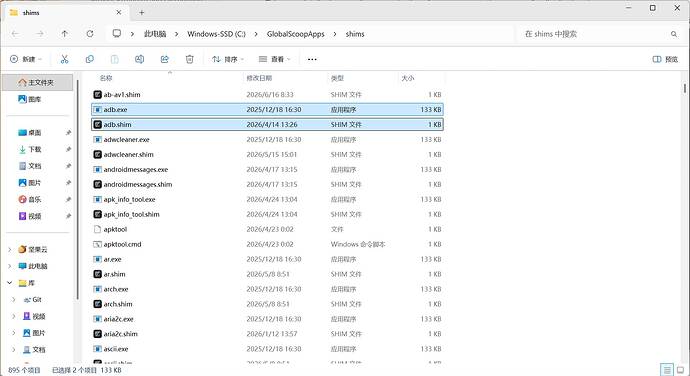
Task: Click the file list vertical scrollbar
Action: [x=685, y=88]
